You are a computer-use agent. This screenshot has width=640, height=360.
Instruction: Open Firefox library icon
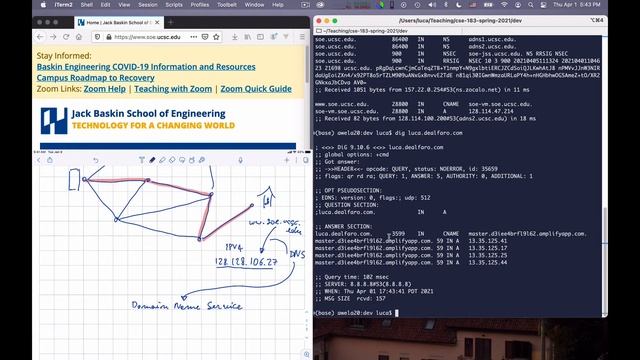pos(247,37)
